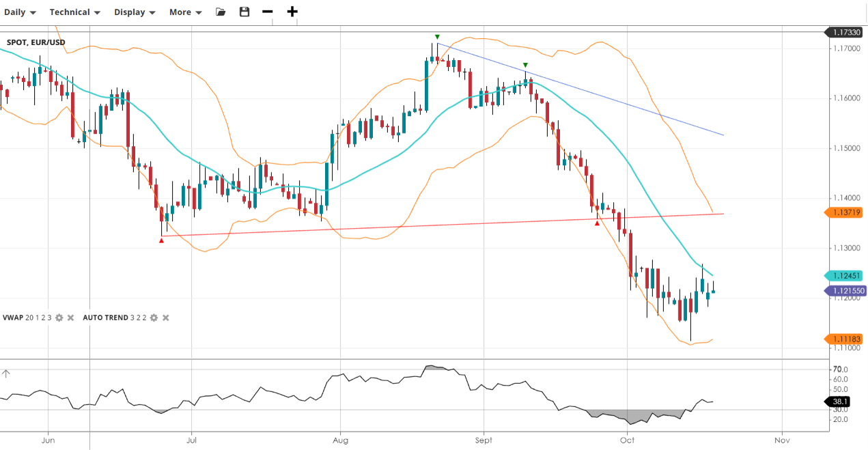Screen dimensions: 868x450
Task: Click the Jul label on time axis
Action: pyautogui.click(x=192, y=440)
